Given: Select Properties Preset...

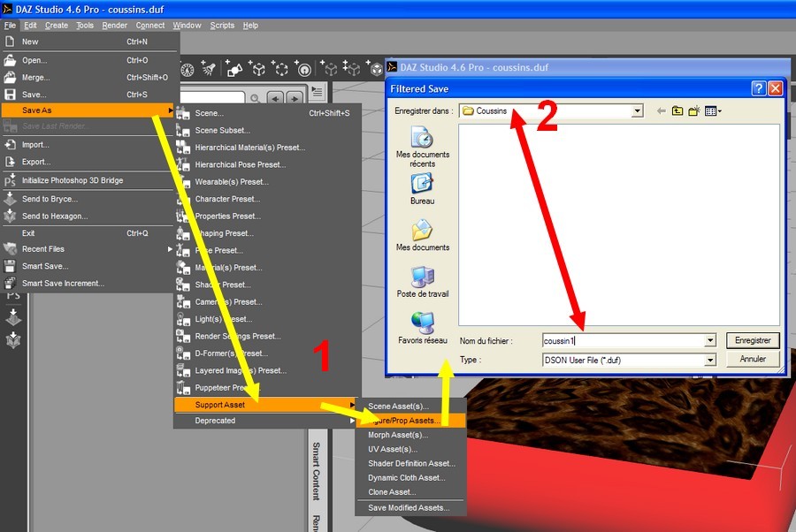Looking at the screenshot, I should coord(266,216).
